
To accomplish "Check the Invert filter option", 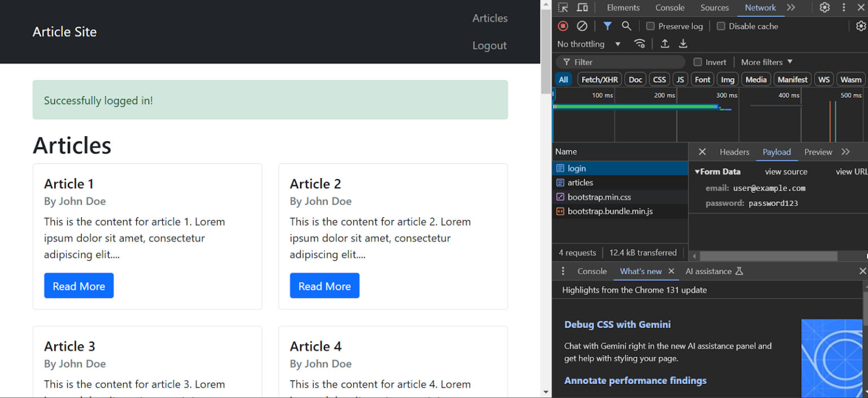I will click(x=699, y=62).
